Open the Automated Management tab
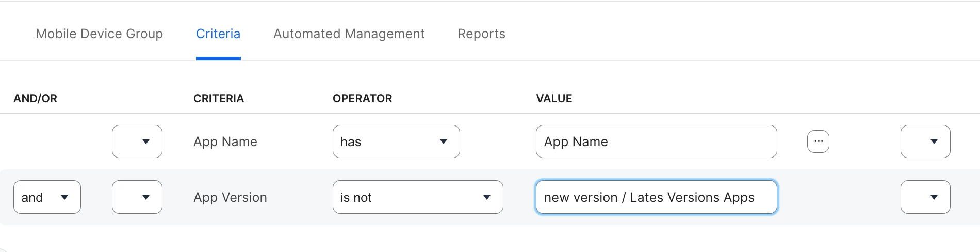 (x=349, y=34)
